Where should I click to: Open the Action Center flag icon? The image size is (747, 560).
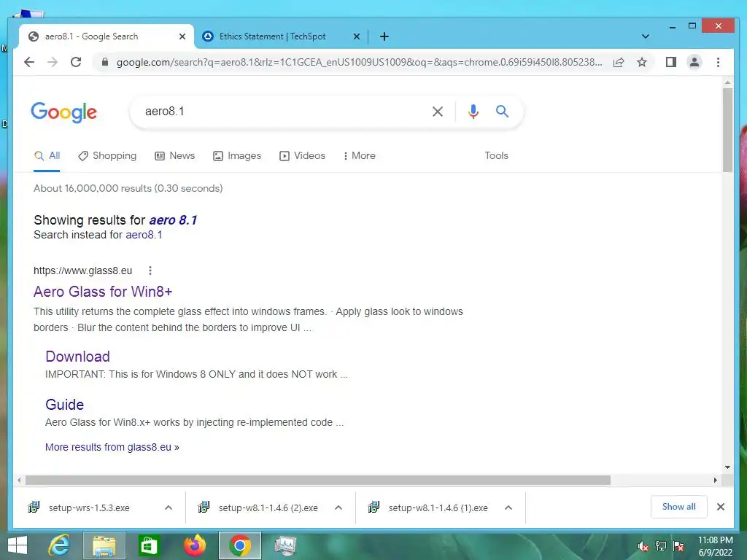coord(678,546)
